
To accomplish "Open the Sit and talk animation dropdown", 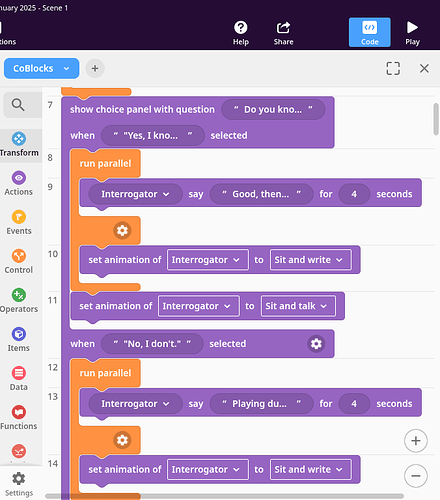I will click(x=298, y=306).
